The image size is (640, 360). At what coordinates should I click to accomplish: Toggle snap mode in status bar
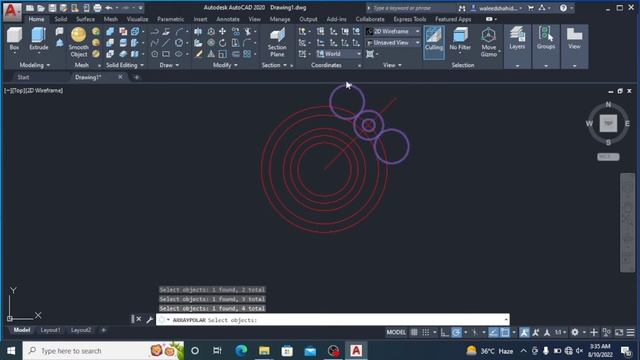point(425,332)
